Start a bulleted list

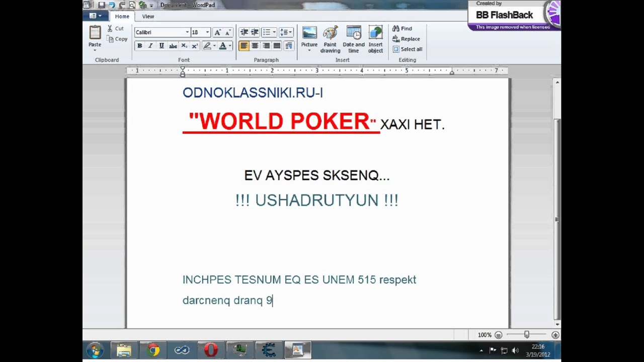tap(266, 32)
